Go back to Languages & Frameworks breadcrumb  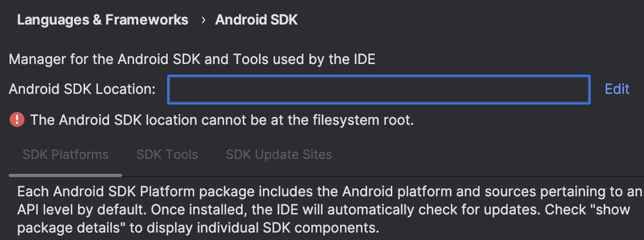point(103,20)
